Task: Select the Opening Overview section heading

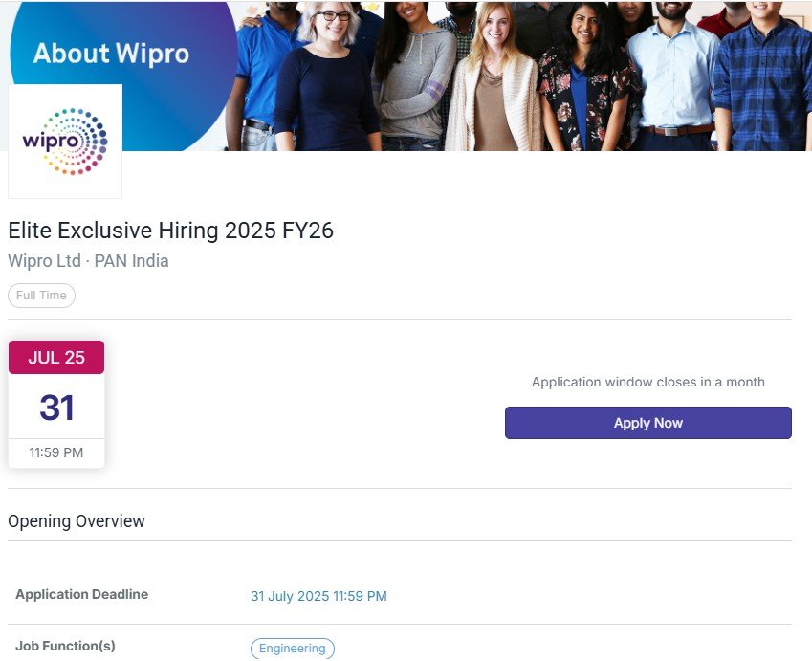Action: pos(77,521)
